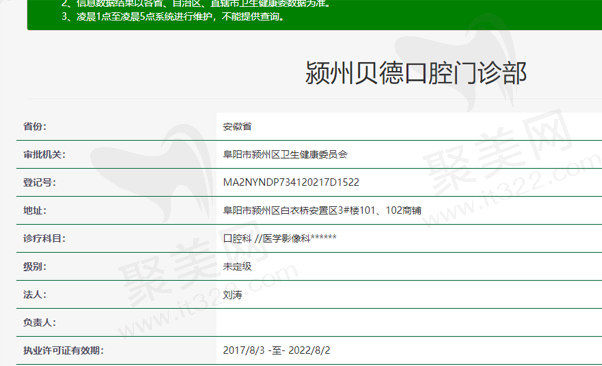The height and width of the screenshot is (366, 602).
Task: Select 阜阳市颍州区卫生健康委员会 text
Action: click(285, 154)
